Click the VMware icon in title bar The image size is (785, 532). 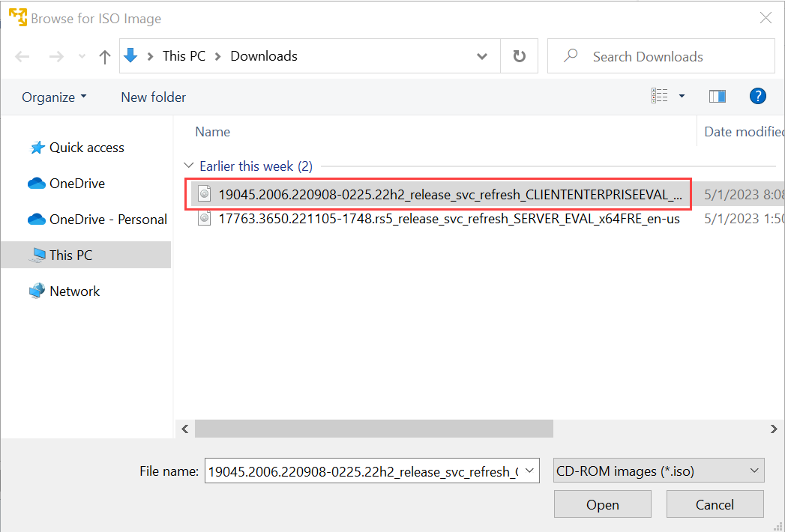[17, 18]
